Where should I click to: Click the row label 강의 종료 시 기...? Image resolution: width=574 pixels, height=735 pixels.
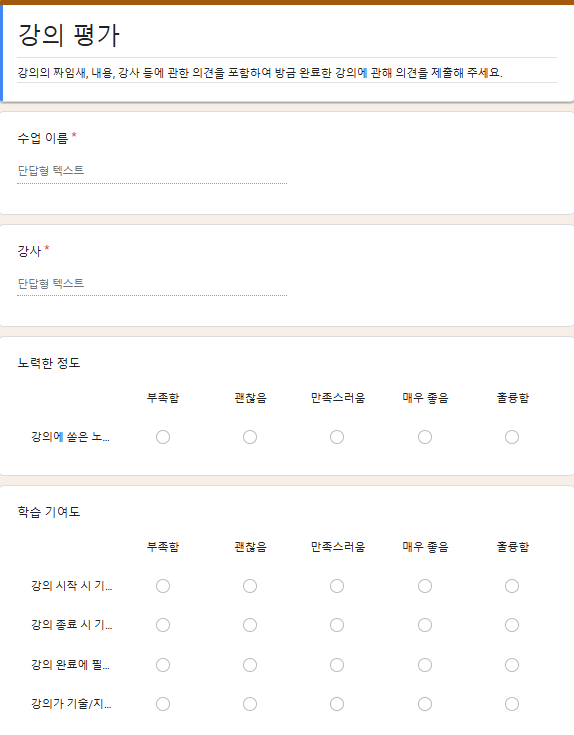pyautogui.click(x=72, y=625)
